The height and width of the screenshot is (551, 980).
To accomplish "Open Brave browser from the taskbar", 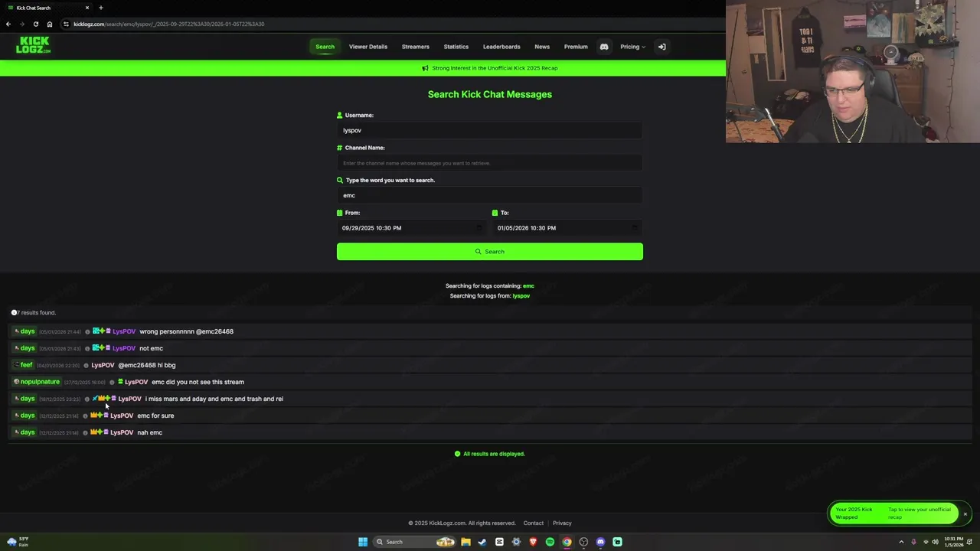I will (533, 542).
